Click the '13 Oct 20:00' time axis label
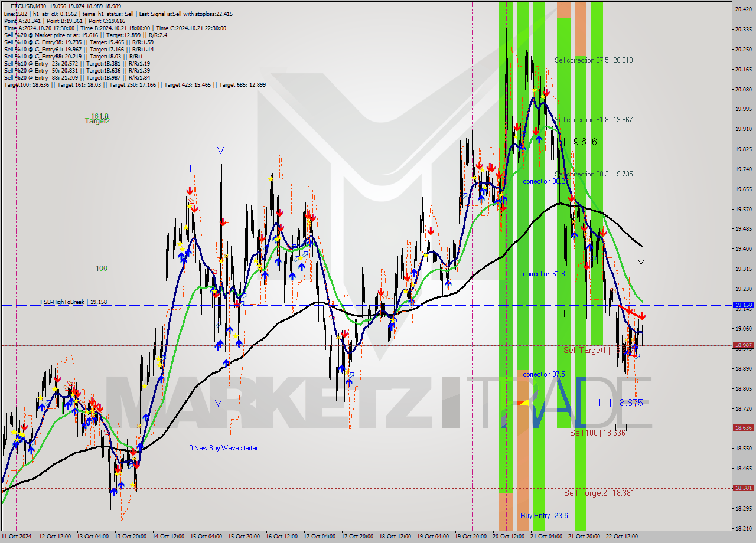 130,537
